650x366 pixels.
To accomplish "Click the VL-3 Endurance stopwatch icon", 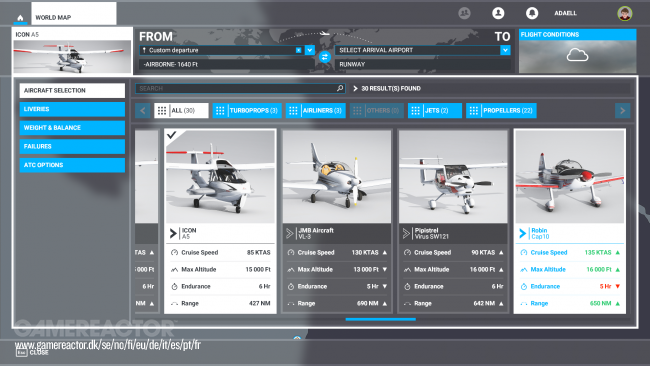I will coord(291,286).
